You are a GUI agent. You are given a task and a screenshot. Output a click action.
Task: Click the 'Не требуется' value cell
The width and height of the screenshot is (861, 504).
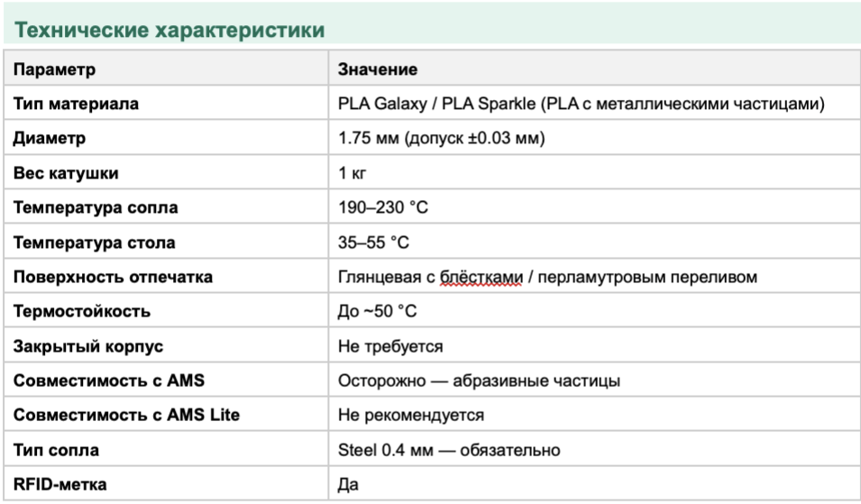tap(594, 344)
